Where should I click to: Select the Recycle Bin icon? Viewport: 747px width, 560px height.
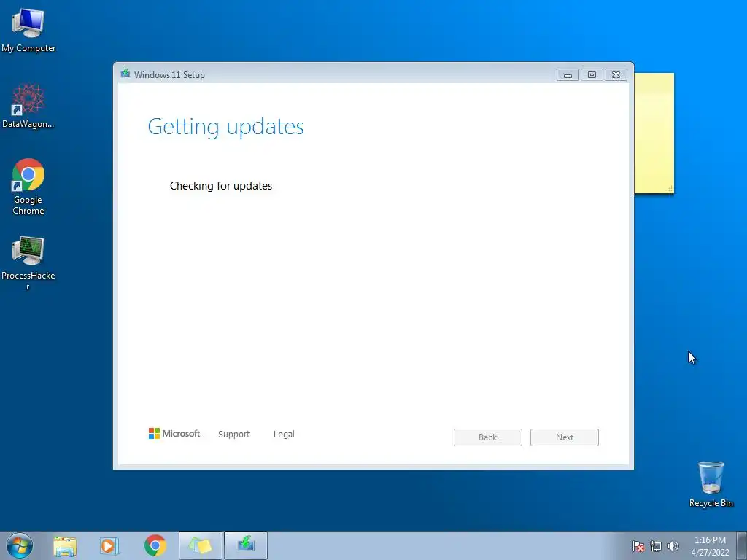(x=711, y=484)
